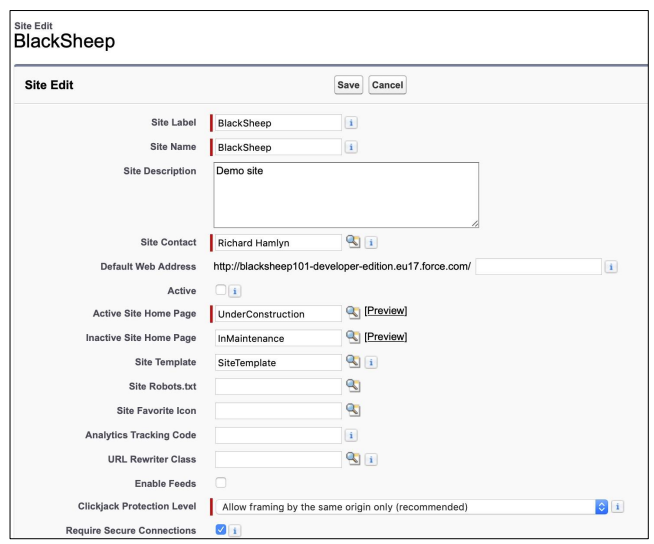Image resolution: width=654 pixels, height=544 pixels.
Task: Show info icon beside Site Contact
Action: 371,242
